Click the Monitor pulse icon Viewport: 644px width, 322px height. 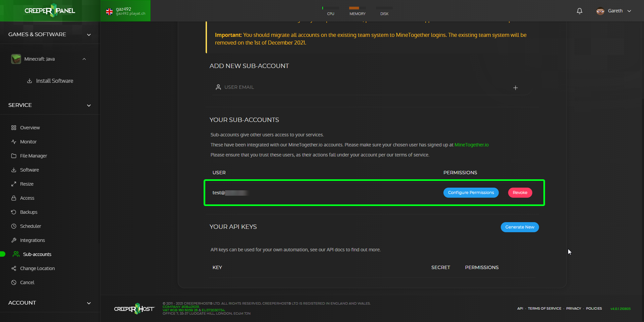coord(14,142)
